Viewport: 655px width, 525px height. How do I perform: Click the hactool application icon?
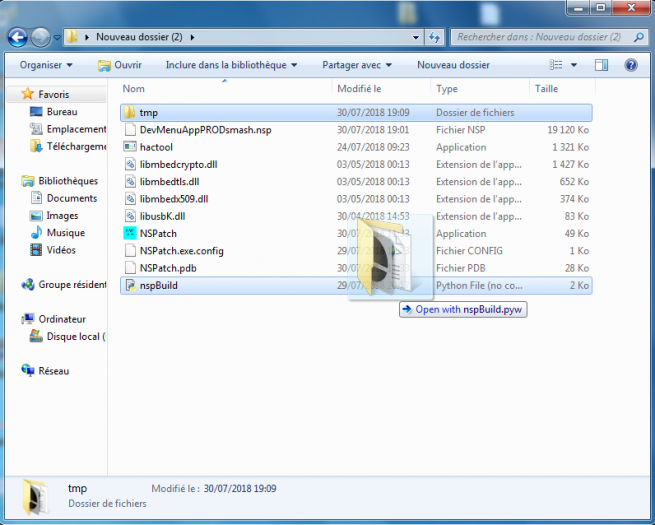pos(129,147)
